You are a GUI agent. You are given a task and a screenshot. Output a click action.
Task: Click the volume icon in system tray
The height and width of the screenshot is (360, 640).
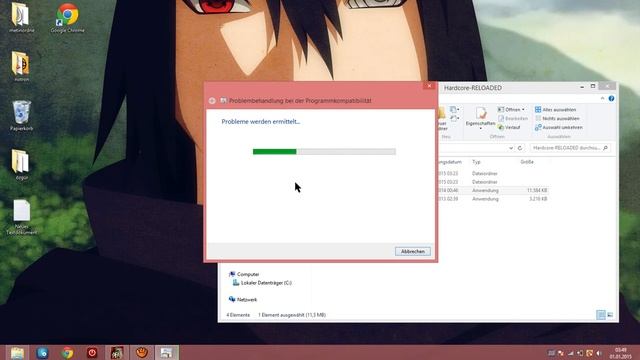tap(599, 353)
